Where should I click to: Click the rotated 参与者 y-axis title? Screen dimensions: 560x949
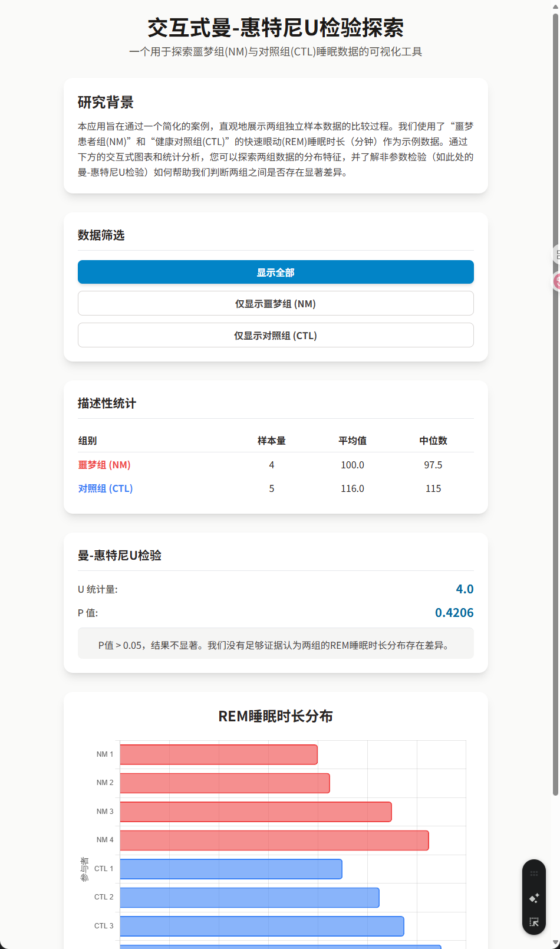(84, 869)
